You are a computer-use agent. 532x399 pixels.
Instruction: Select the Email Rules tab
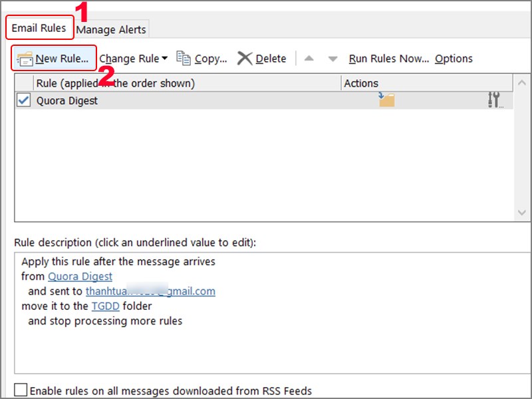click(x=39, y=29)
